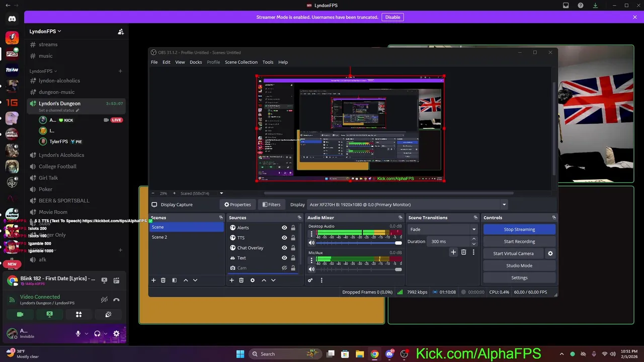
Task: Open transition properties three-dot menu
Action: coord(473,252)
